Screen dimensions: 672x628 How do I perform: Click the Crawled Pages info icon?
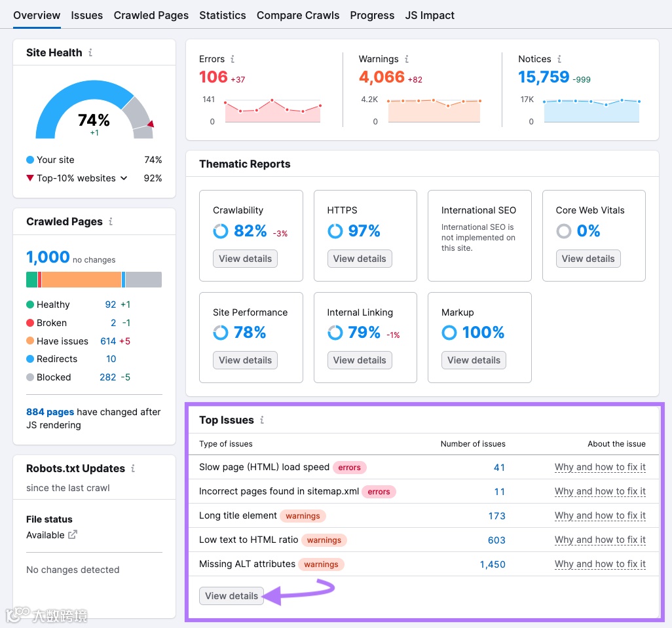[111, 221]
